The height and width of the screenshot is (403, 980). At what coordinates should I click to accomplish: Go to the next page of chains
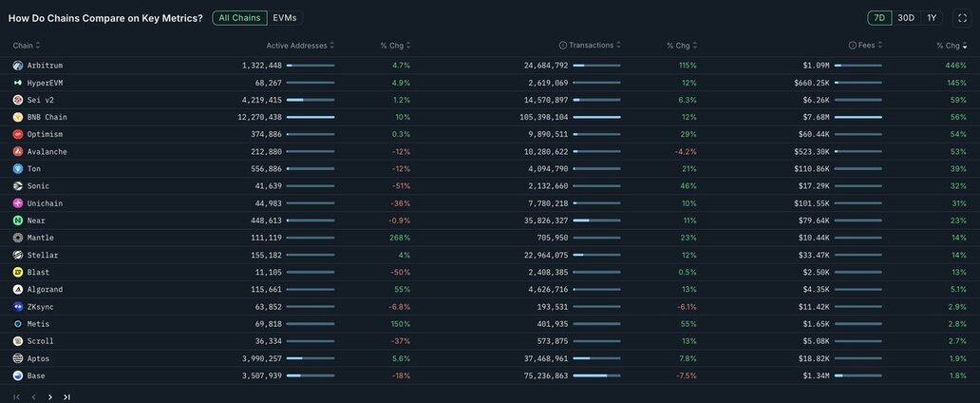click(50, 396)
